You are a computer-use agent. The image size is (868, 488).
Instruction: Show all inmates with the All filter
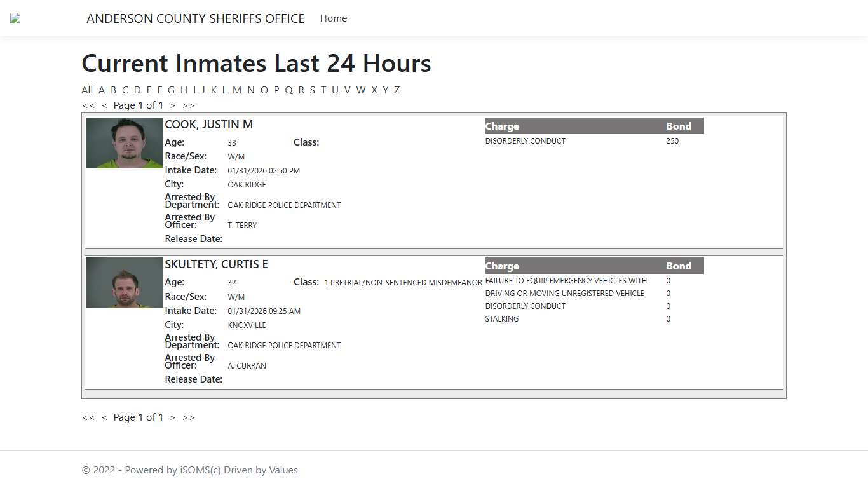[x=87, y=90]
